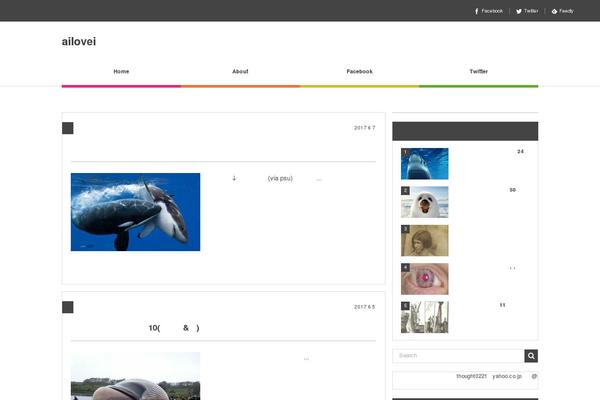Click the (via psu) text in excerpt
The image size is (600, 400).
280,178
